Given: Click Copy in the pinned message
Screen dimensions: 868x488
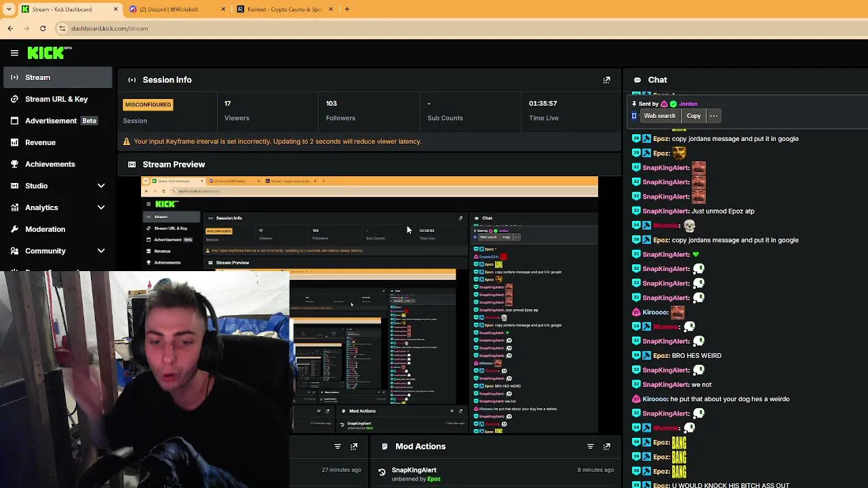Looking at the screenshot, I should coord(693,116).
